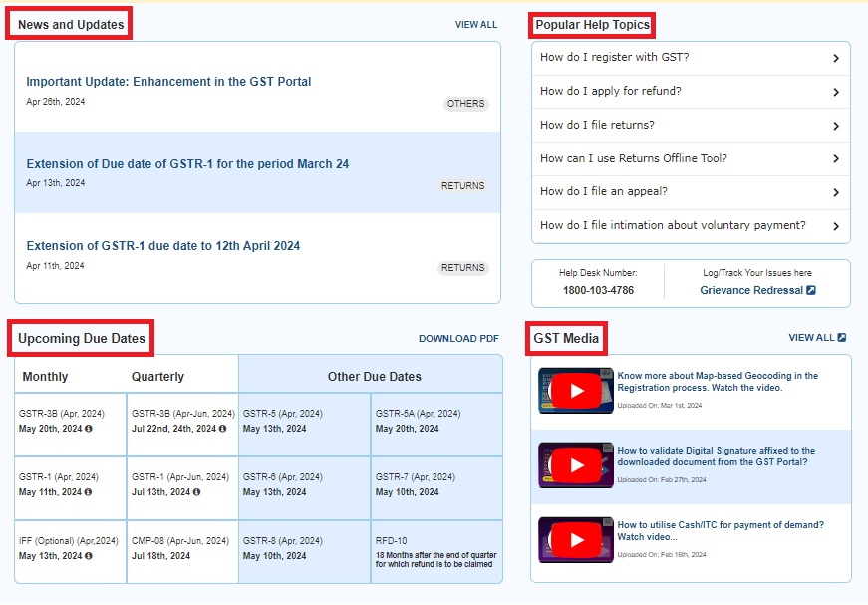
Task: Play the Digital Signature validation video
Action: (x=576, y=465)
